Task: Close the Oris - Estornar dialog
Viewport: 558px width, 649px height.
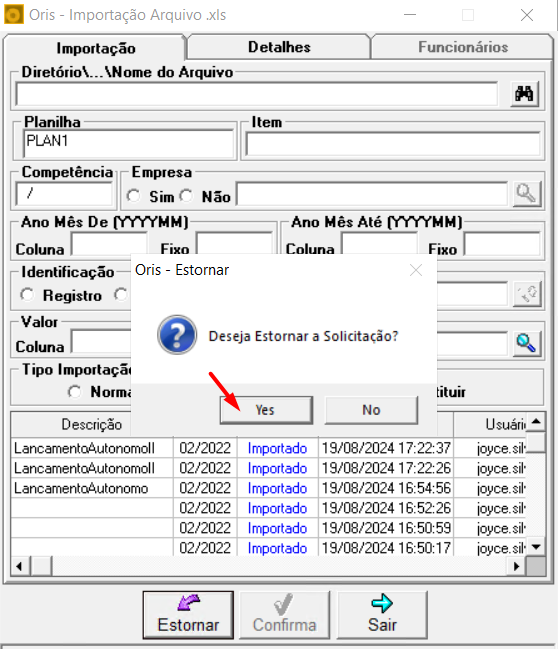Action: pyautogui.click(x=416, y=270)
